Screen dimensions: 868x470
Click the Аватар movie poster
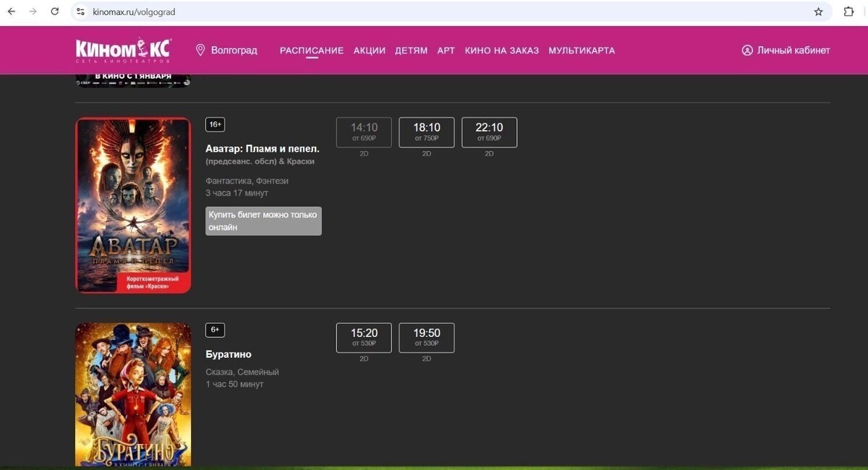click(x=133, y=205)
